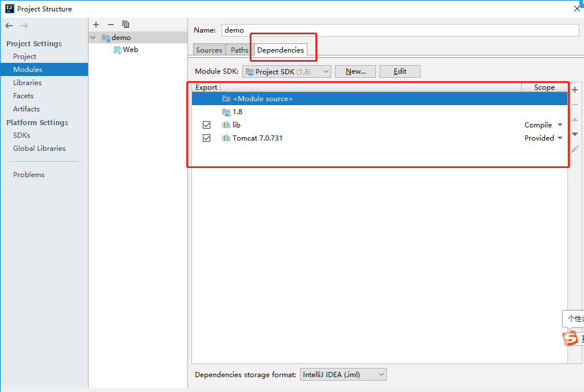Select the Module source row
Viewport: 584px width, 392px height.
click(379, 99)
